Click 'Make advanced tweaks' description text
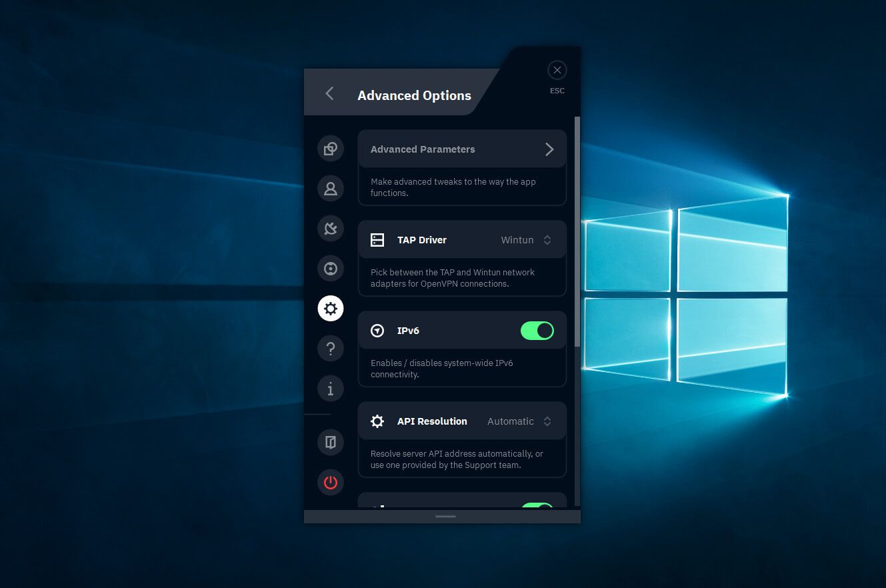This screenshot has width=886, height=588. 453,187
